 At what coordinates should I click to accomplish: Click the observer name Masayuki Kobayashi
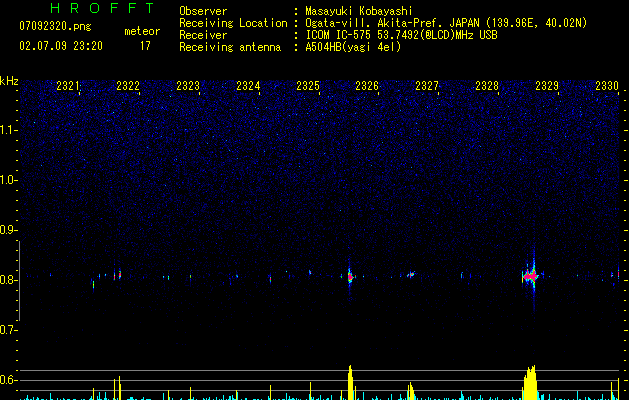[359, 11]
